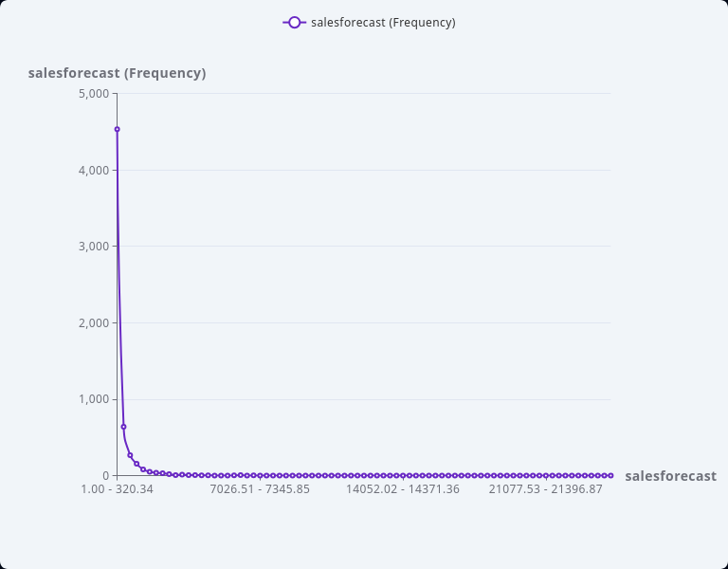Click the 2,000 y-axis tick label
Image resolution: width=728 pixels, height=569 pixels.
[94, 323]
